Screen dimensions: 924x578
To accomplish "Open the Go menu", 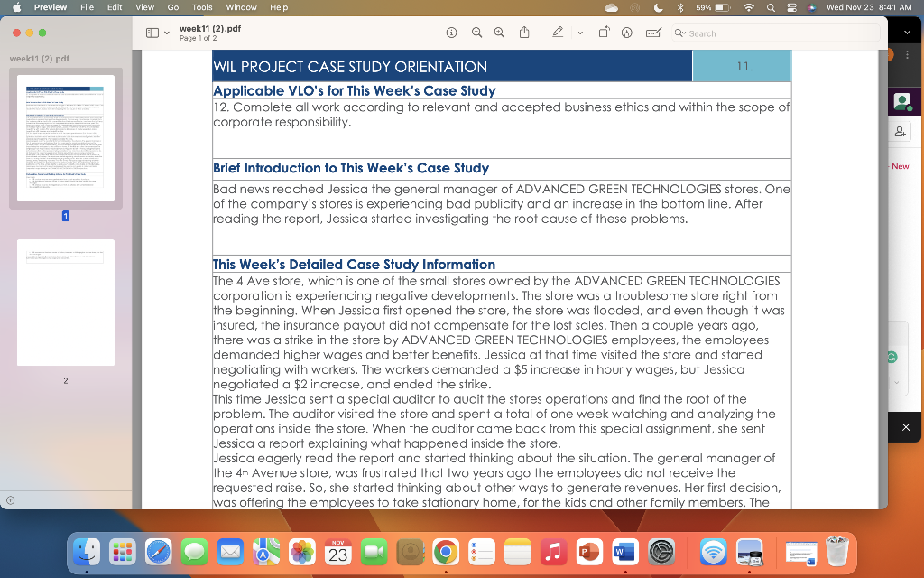I will click(172, 7).
